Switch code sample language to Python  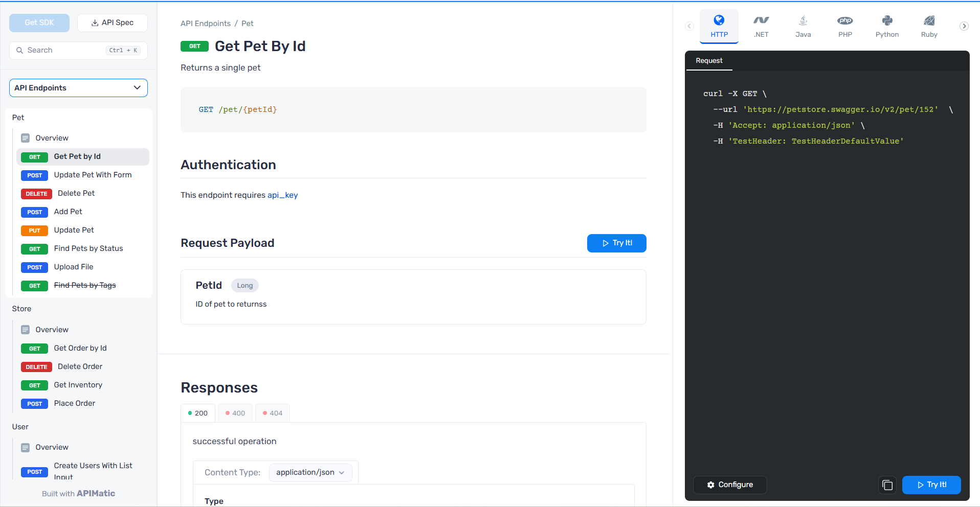pyautogui.click(x=887, y=26)
